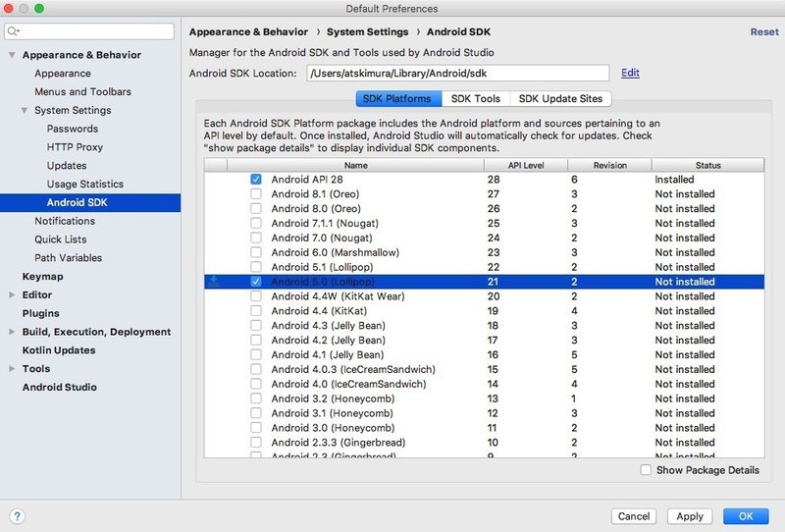Switch to the SDK Platforms tab
The width and height of the screenshot is (785, 532).
click(398, 99)
